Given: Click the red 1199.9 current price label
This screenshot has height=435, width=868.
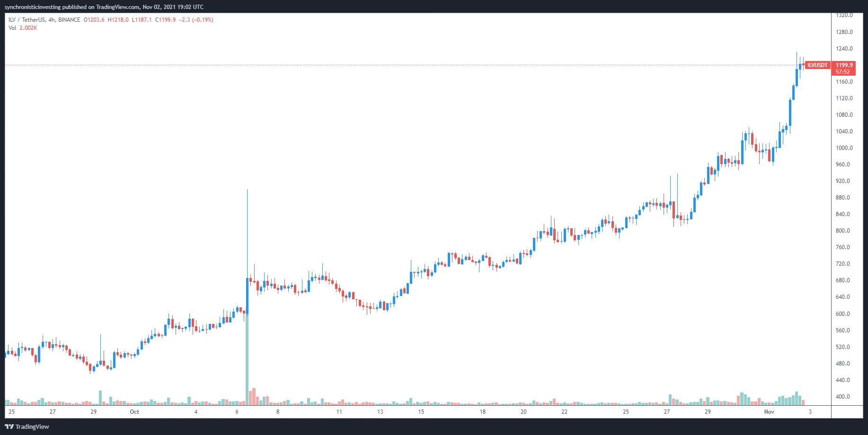Looking at the screenshot, I should 844,65.
